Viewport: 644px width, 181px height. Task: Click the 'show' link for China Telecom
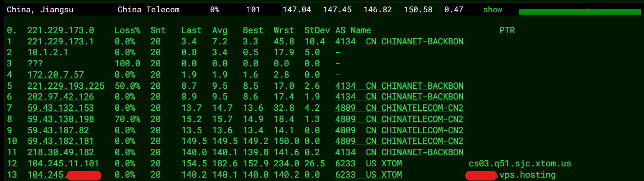(x=493, y=10)
